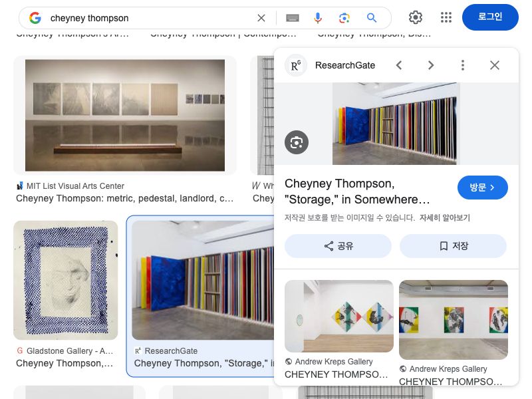The width and height of the screenshot is (532, 399).
Task: Open the Google apps grid
Action: [446, 17]
